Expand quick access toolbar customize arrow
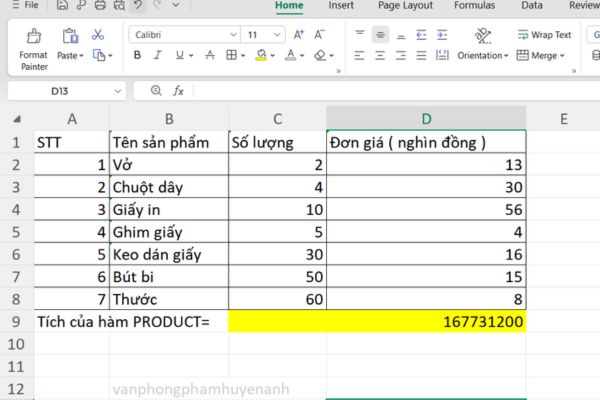 (176, 5)
